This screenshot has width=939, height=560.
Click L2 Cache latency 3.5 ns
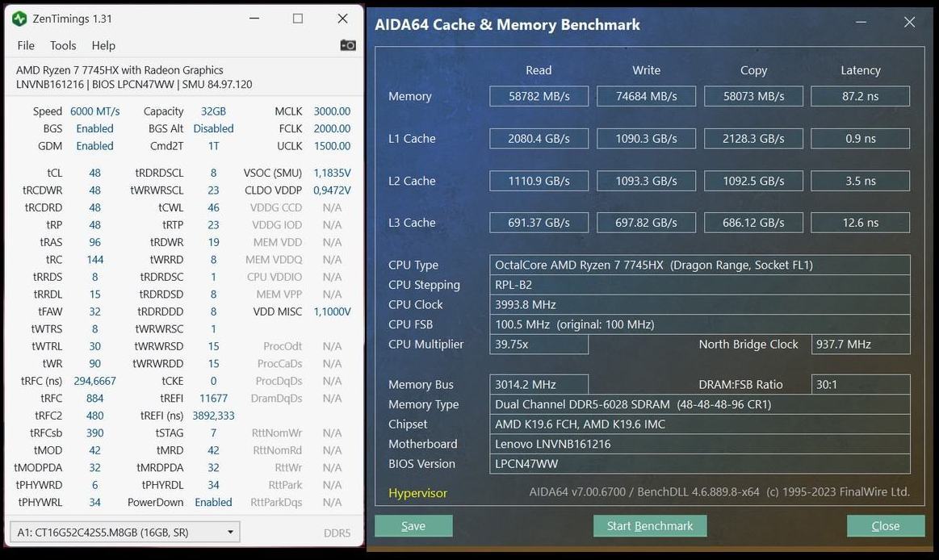tap(861, 181)
